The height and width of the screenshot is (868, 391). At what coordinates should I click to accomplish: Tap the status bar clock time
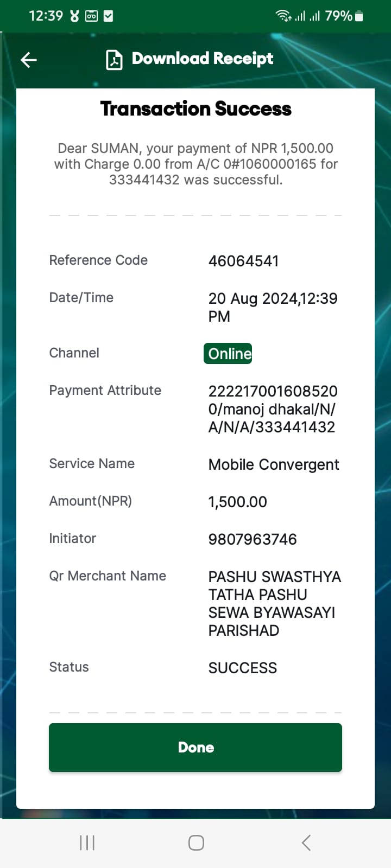[46, 16]
